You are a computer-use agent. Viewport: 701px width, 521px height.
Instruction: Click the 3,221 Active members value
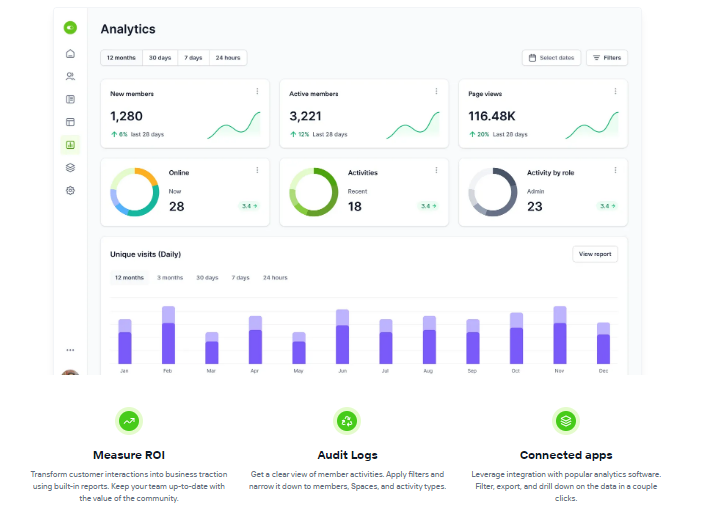(x=305, y=116)
